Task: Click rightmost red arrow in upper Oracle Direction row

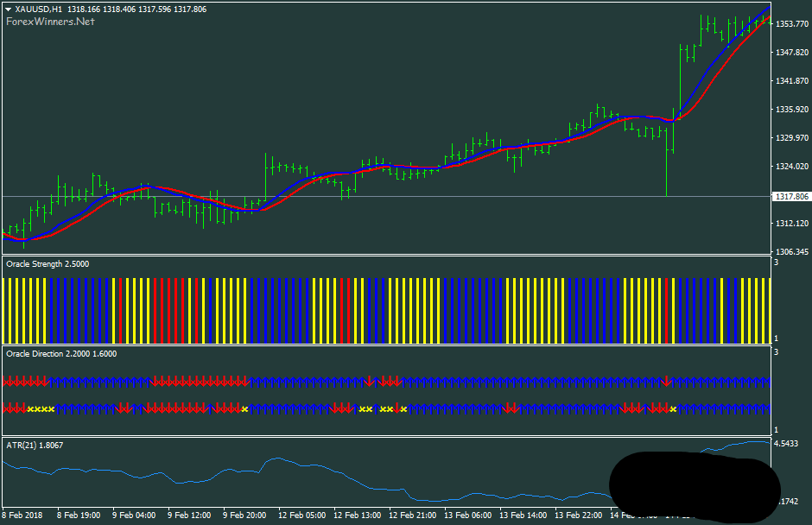Action: (666, 382)
